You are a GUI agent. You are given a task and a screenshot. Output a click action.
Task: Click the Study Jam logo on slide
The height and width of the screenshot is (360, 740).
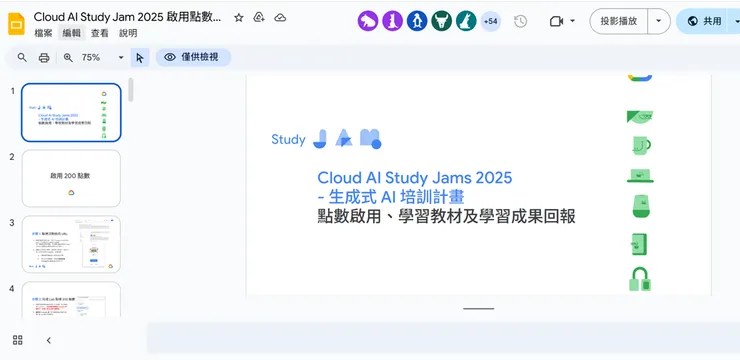tap(326, 139)
